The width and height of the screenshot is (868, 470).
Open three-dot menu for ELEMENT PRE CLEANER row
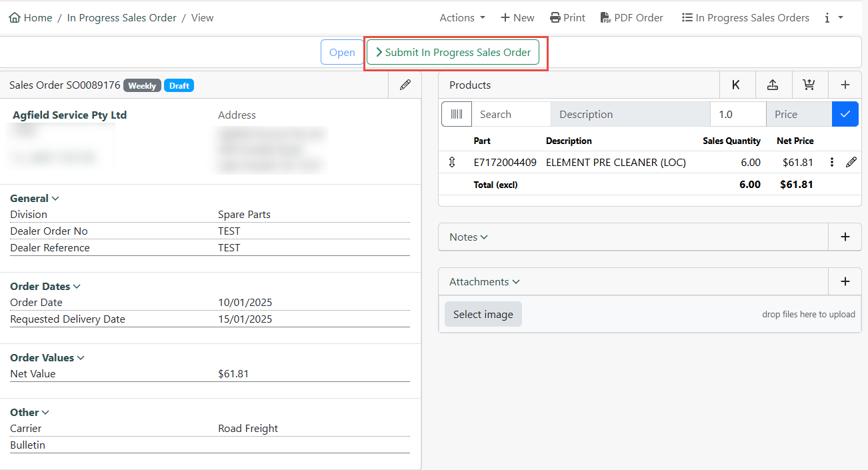tap(831, 162)
